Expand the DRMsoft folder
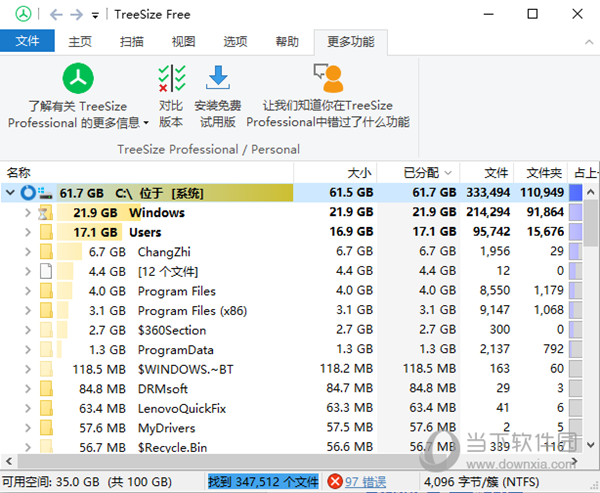 [28, 389]
